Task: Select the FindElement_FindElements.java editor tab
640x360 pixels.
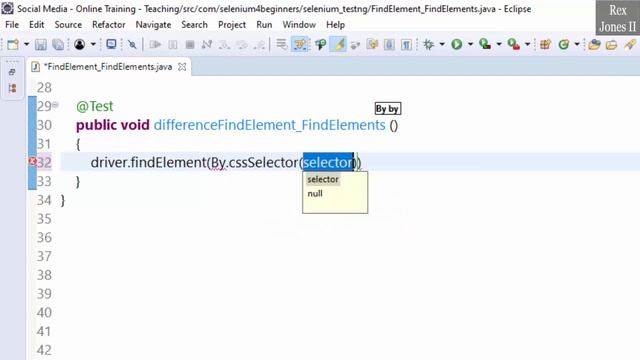Action: click(108, 67)
